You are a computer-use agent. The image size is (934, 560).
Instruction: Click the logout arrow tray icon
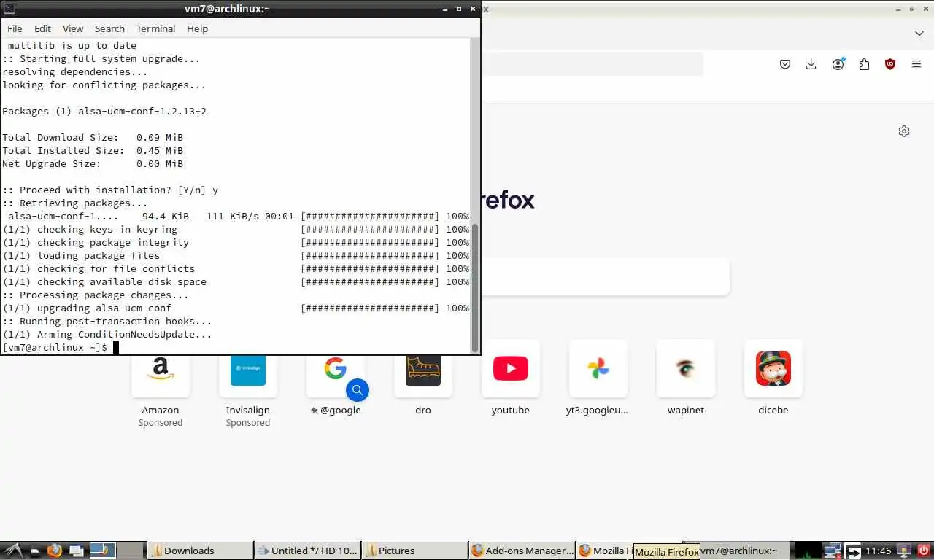[853, 551]
